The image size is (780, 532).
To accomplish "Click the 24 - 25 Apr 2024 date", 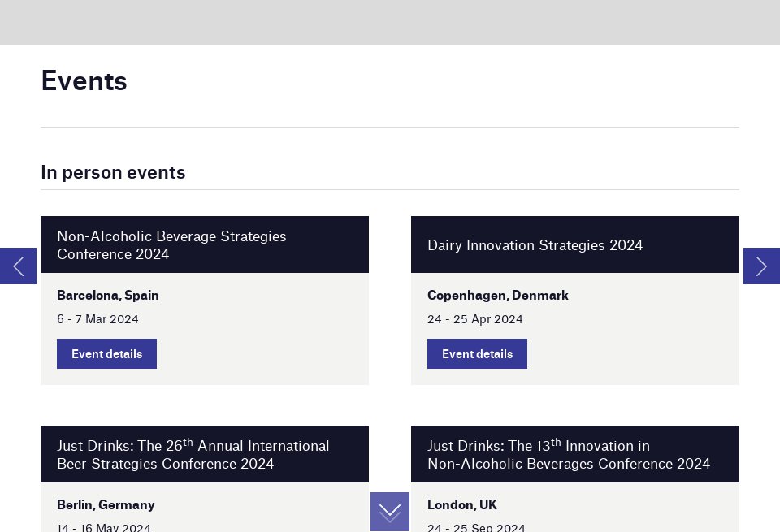I will point(474,319).
